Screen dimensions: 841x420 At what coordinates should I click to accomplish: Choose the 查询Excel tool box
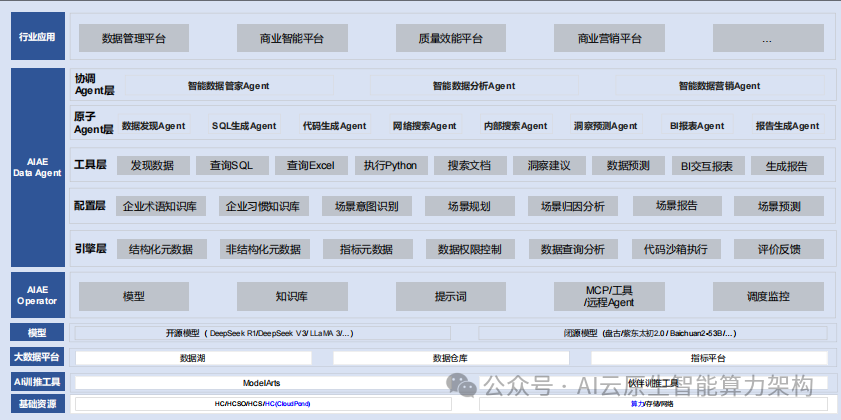point(310,165)
